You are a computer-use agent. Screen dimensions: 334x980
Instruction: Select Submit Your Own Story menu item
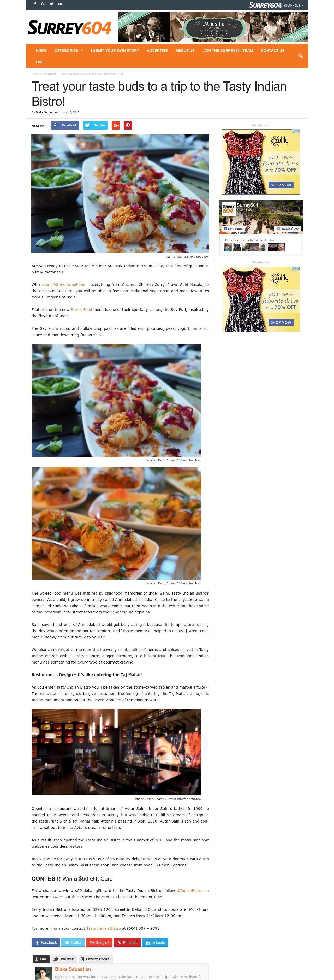(x=114, y=51)
